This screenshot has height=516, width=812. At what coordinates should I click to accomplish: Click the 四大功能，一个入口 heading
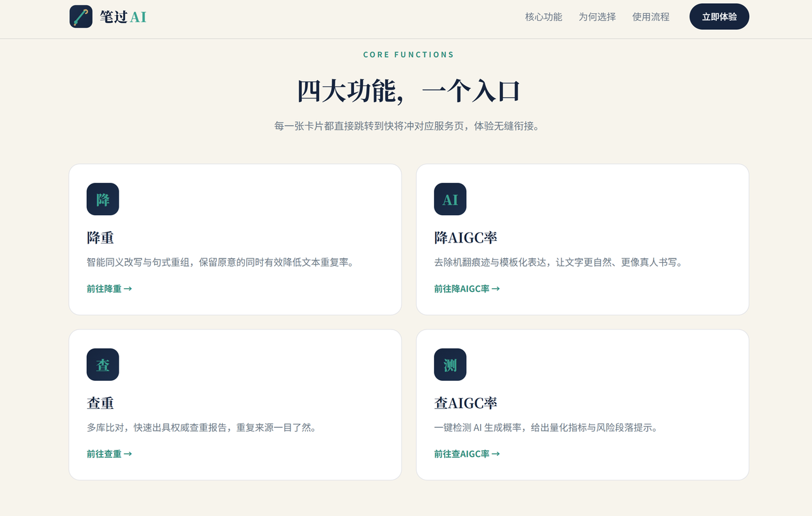[409, 91]
